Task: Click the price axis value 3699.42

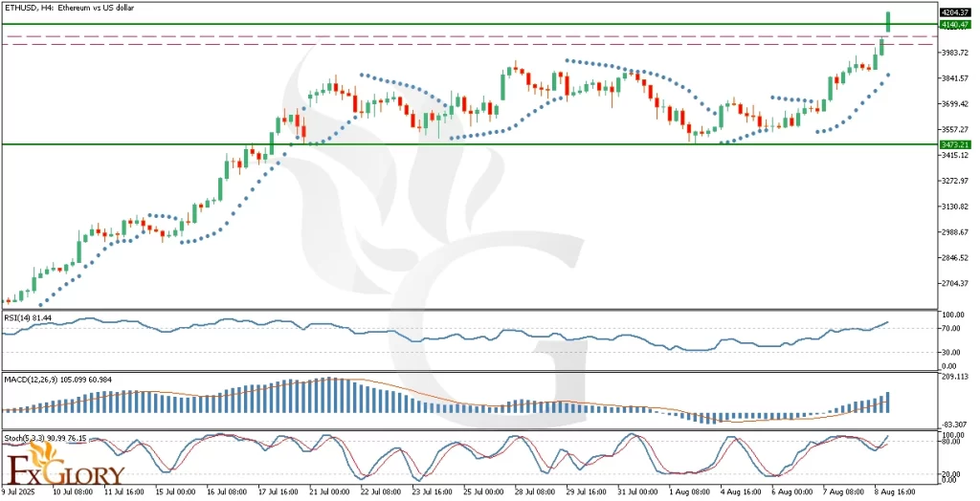Action: (956, 103)
